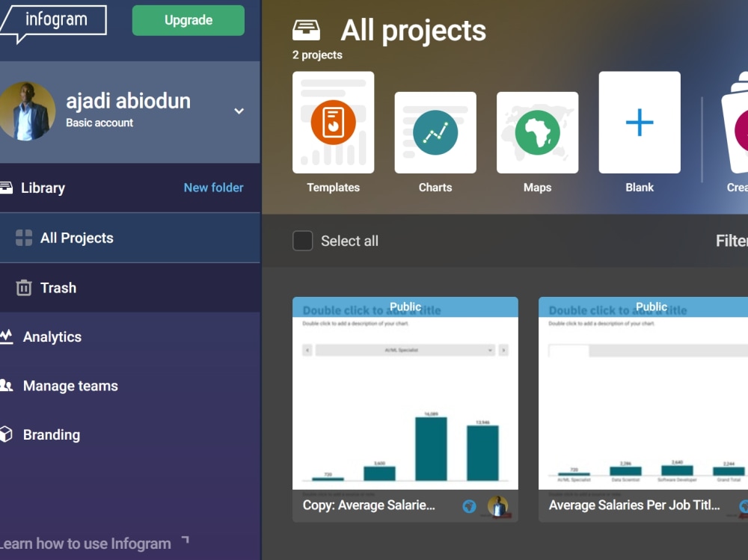The width and height of the screenshot is (748, 560).
Task: Click the All projects header tray icon
Action: pyautogui.click(x=306, y=31)
